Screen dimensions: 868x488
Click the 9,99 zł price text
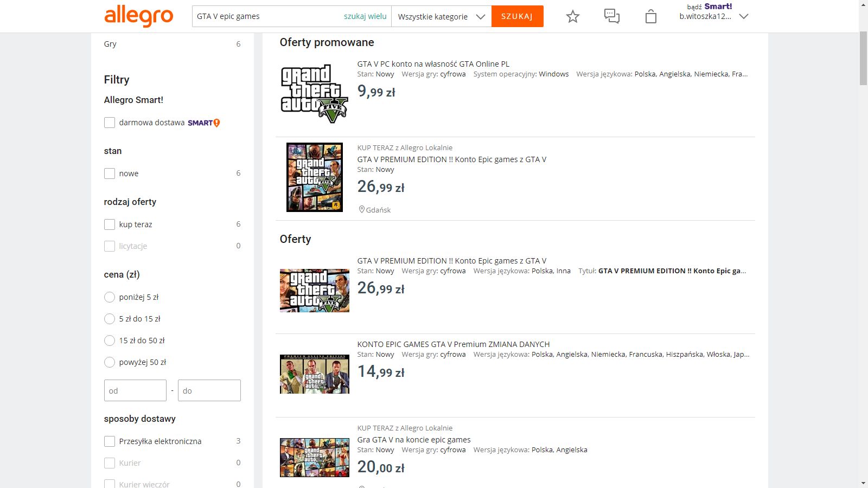point(376,92)
